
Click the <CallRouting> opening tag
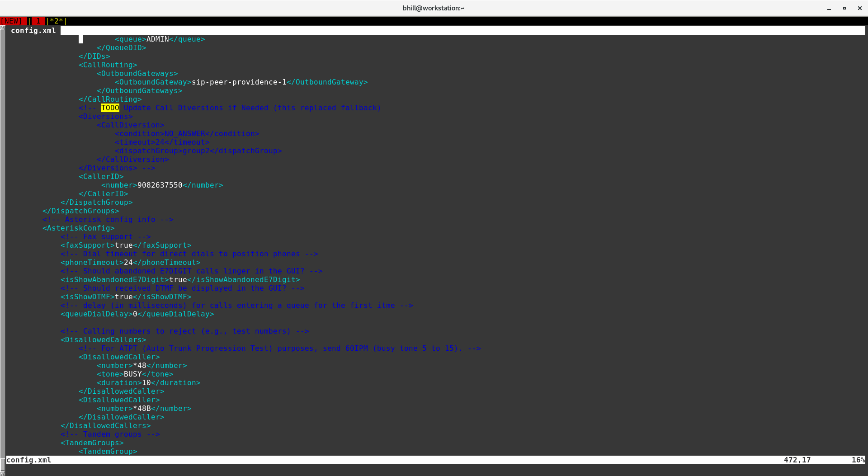(108, 65)
